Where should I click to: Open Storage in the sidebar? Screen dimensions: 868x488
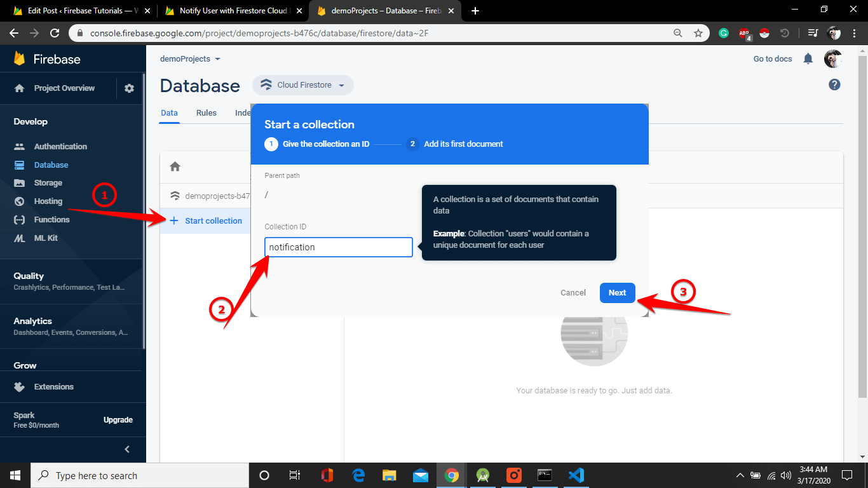48,183
